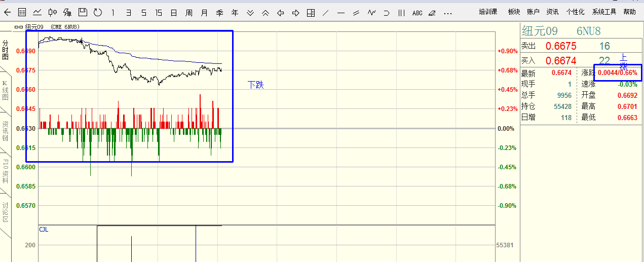The image size is (644, 262).
Task: Select the trend line drawing tool
Action: pyautogui.click(x=326, y=12)
